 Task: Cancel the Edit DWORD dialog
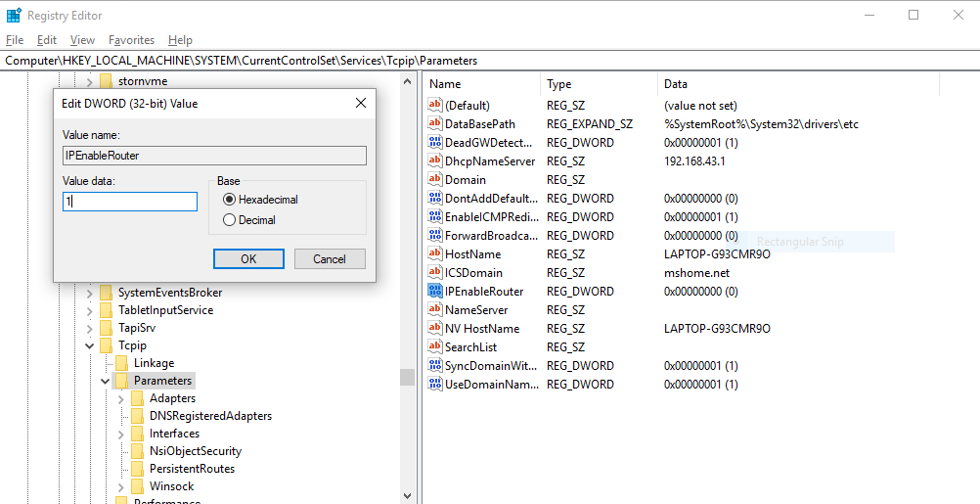[x=330, y=259]
